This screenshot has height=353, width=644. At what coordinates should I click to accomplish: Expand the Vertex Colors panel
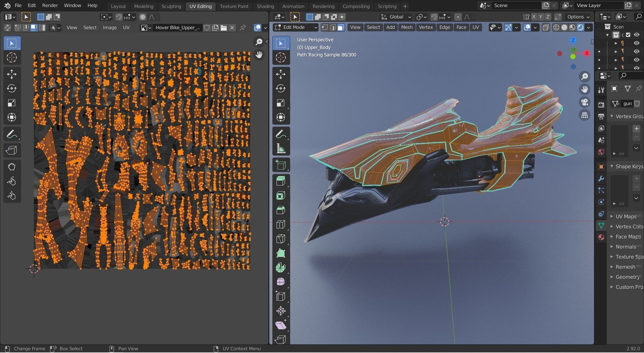pos(626,227)
